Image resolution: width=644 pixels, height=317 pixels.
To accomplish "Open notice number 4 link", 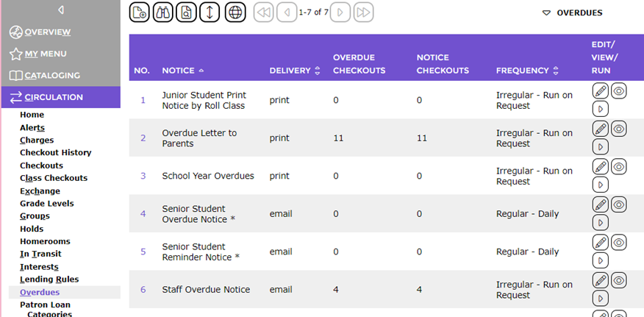I will click(143, 214).
